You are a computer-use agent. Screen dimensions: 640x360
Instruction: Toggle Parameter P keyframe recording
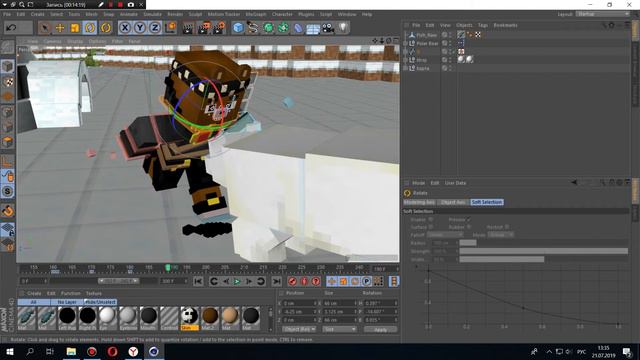(x=367, y=281)
